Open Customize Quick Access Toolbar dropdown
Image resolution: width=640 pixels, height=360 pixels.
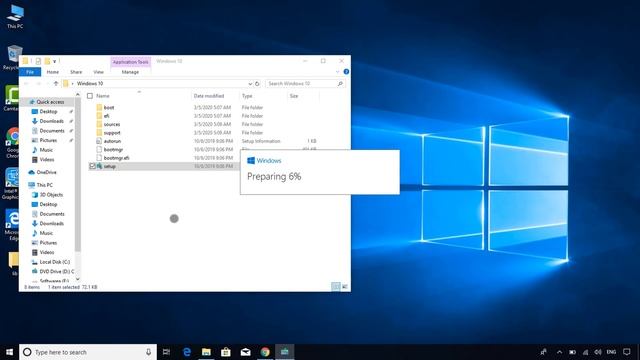tap(54, 61)
